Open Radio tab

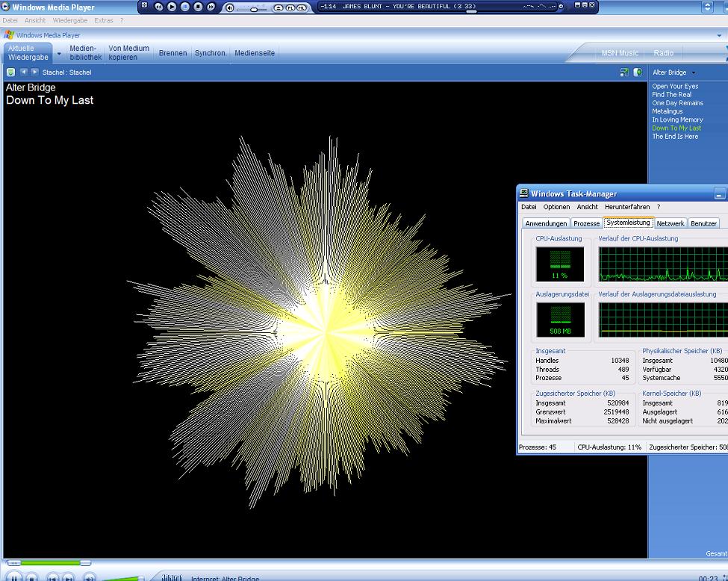pos(664,53)
